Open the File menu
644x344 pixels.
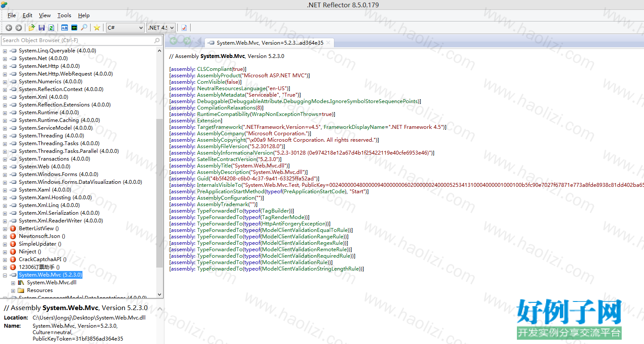coord(12,15)
